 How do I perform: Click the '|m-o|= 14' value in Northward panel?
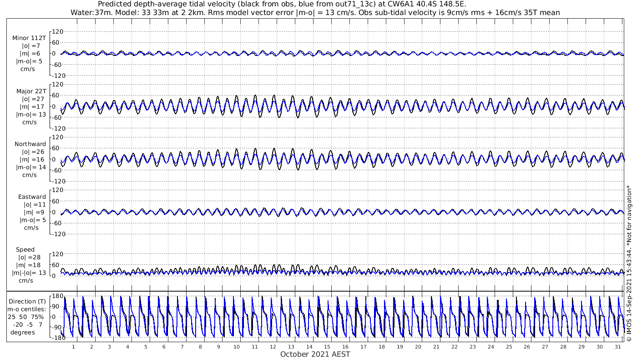(x=31, y=167)
